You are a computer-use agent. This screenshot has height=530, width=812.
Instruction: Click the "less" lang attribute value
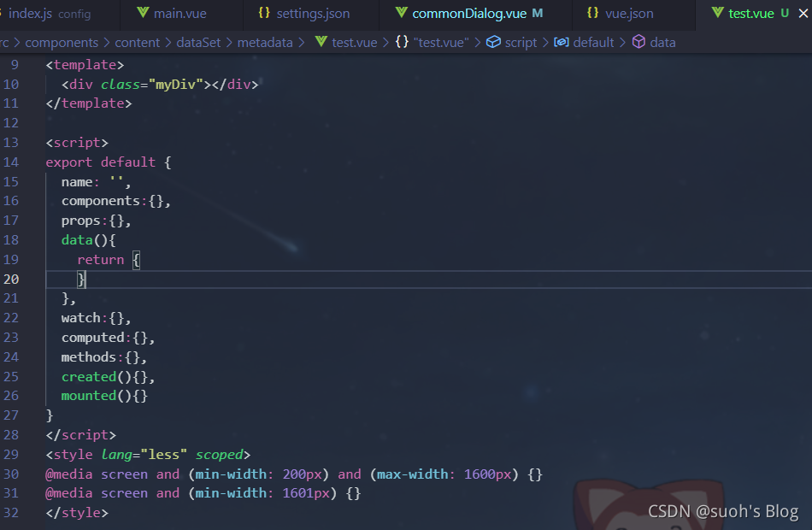(163, 455)
